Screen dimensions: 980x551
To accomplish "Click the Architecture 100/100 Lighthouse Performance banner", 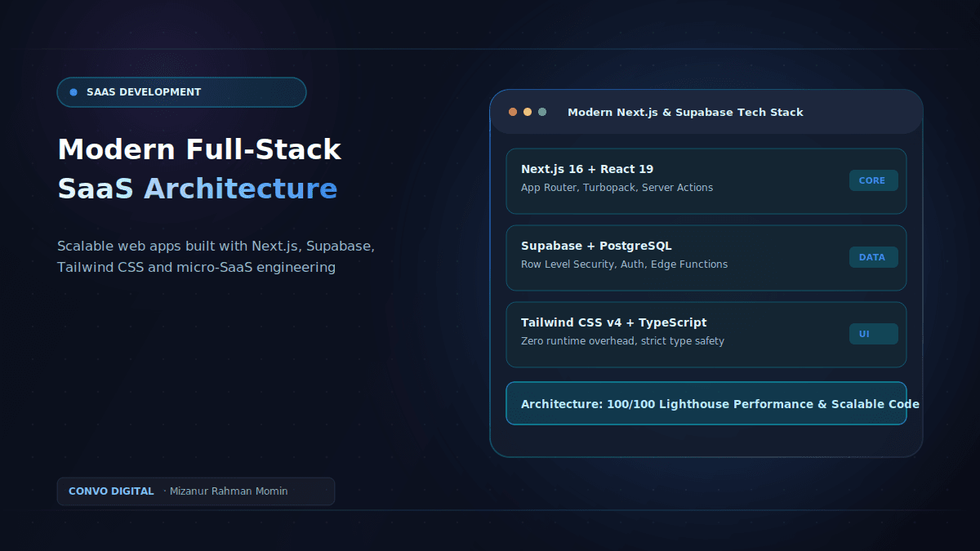I will [x=706, y=403].
